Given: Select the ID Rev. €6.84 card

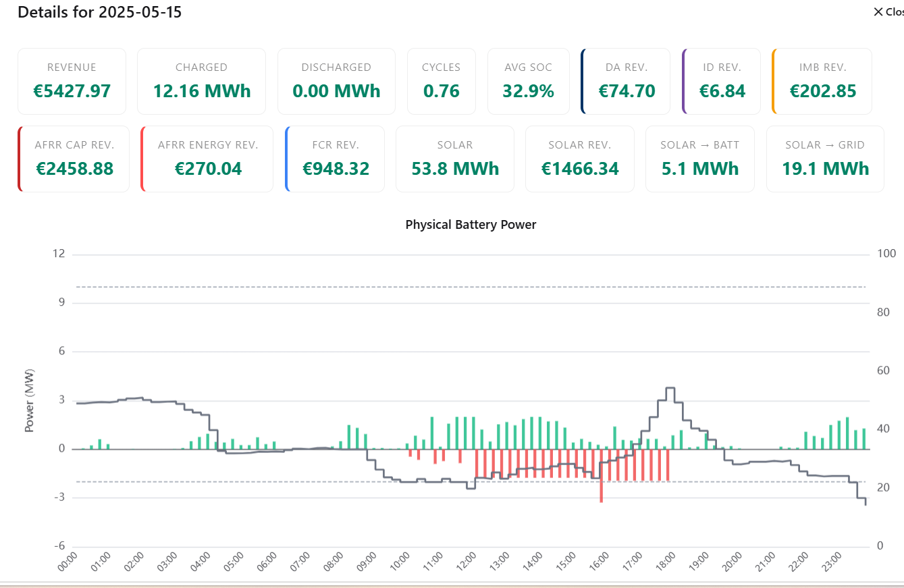Looking at the screenshot, I should 722,81.
